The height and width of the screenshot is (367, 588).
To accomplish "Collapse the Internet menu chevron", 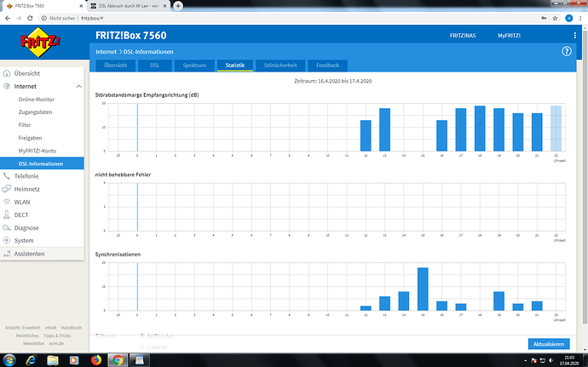I will [x=78, y=86].
